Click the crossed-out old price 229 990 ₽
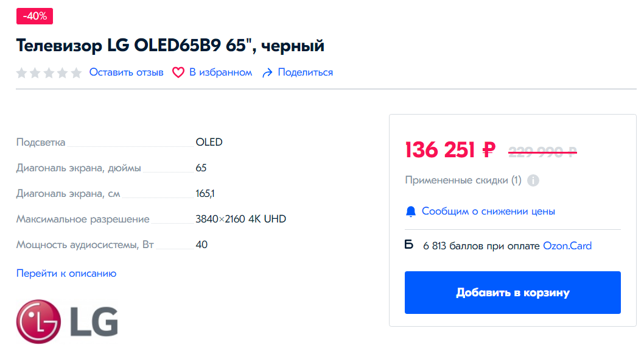This screenshot has width=644, height=345. click(x=542, y=151)
